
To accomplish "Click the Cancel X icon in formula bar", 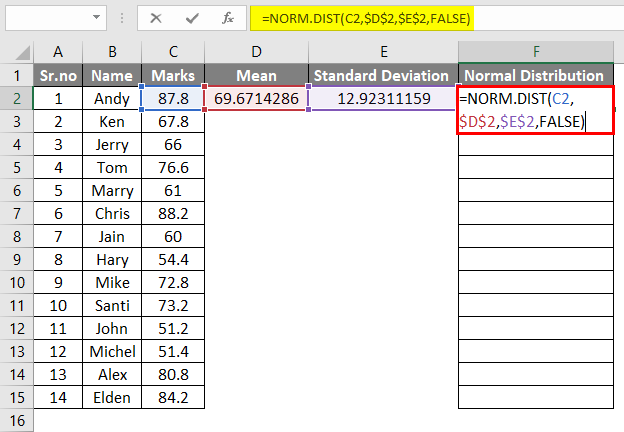I will pos(156,18).
